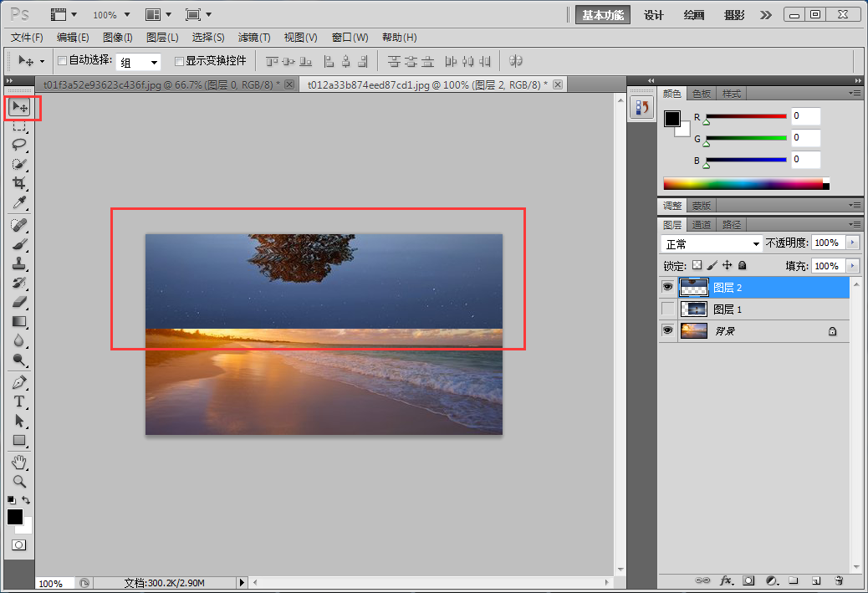Select the Lasso tool
This screenshot has height=593, width=868.
(19, 144)
